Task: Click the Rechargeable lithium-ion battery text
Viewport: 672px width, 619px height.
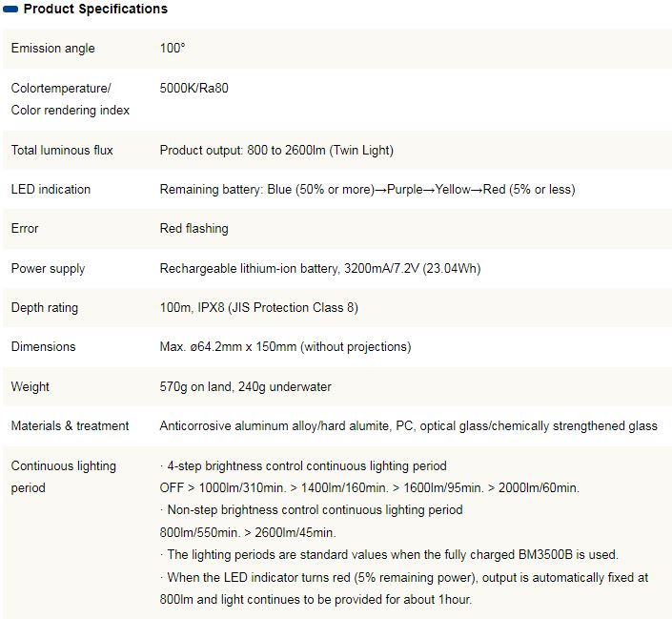Action: (x=320, y=268)
